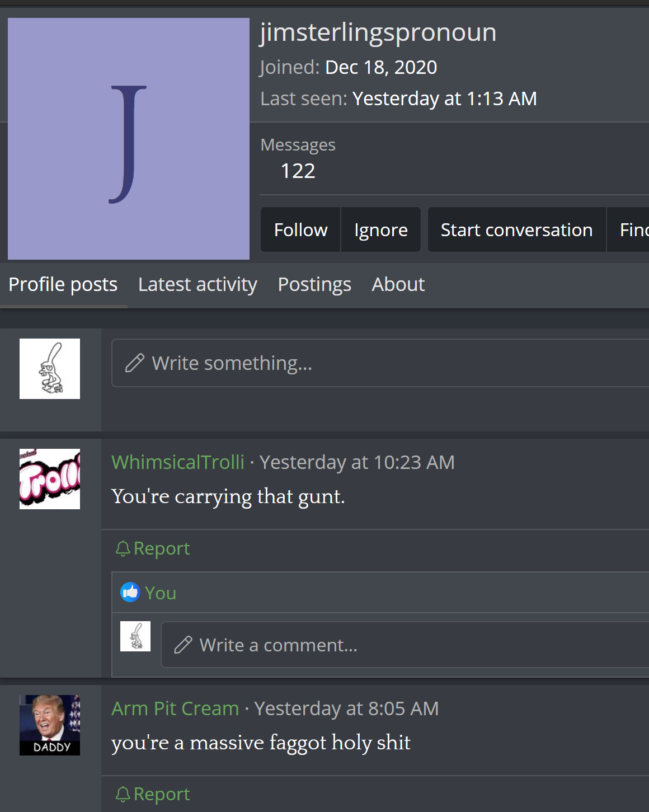This screenshot has height=812, width=649.
Task: Click pencil icon in Write a comment box
Action: coord(183,645)
